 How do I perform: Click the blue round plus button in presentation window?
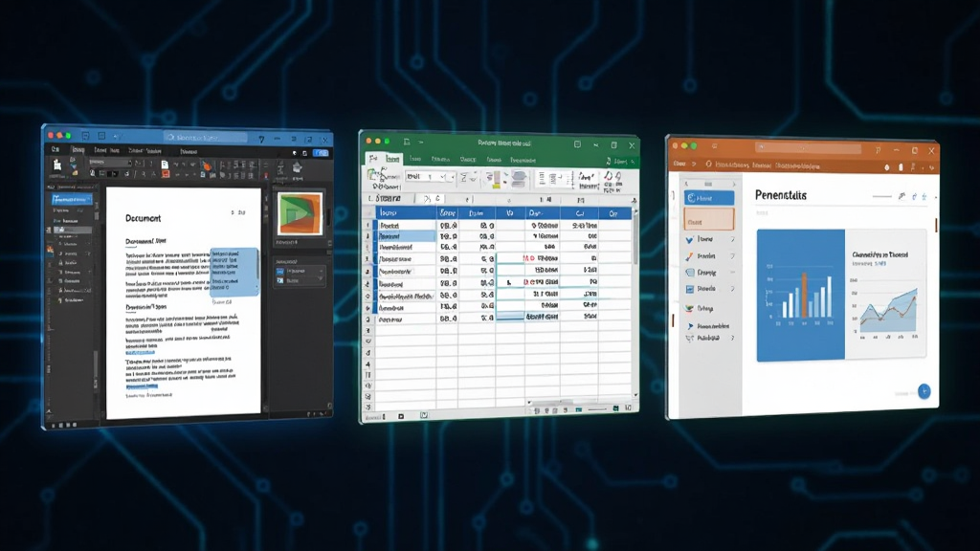click(x=924, y=391)
